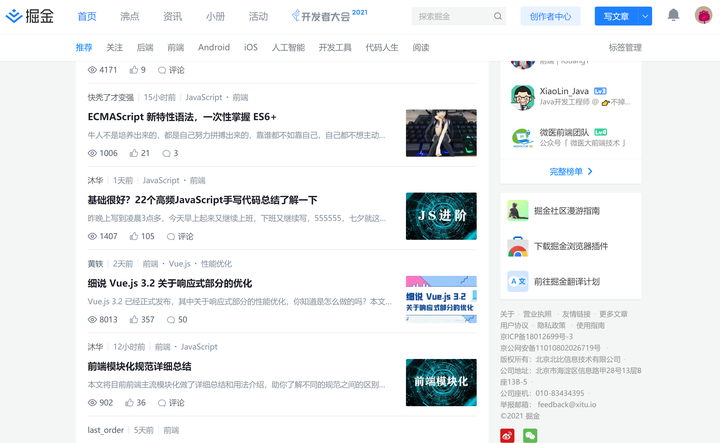720x443 pixels.
Task: Open the 沸点 nav item
Action: 129,17
